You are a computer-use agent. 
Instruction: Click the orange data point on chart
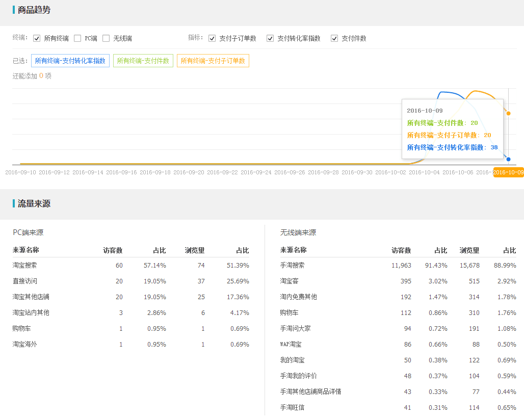508,113
